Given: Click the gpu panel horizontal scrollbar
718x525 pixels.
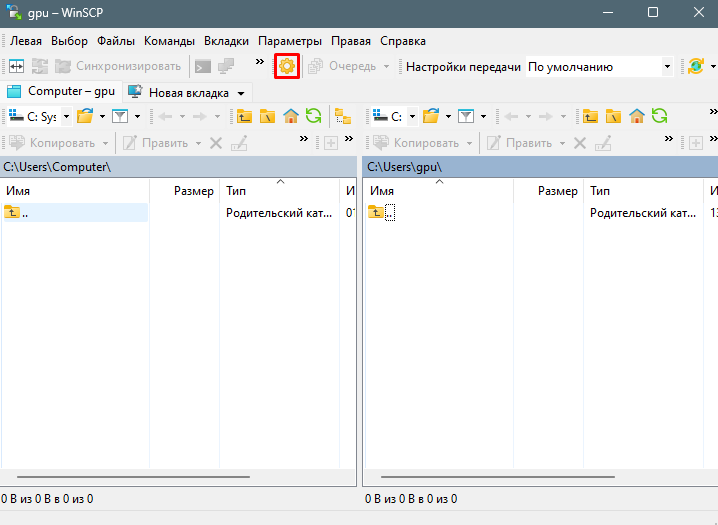Looking at the screenshot, I should [x=498, y=477].
